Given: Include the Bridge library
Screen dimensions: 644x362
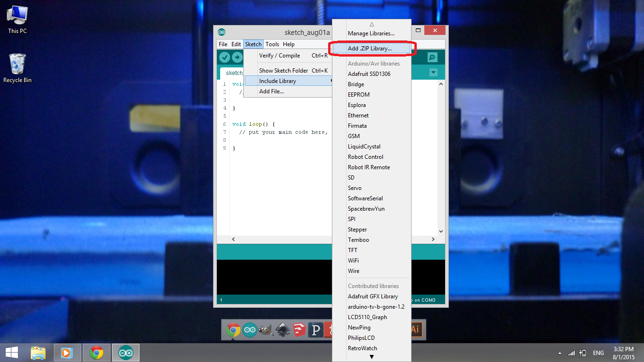Looking at the screenshot, I should 372,84.
